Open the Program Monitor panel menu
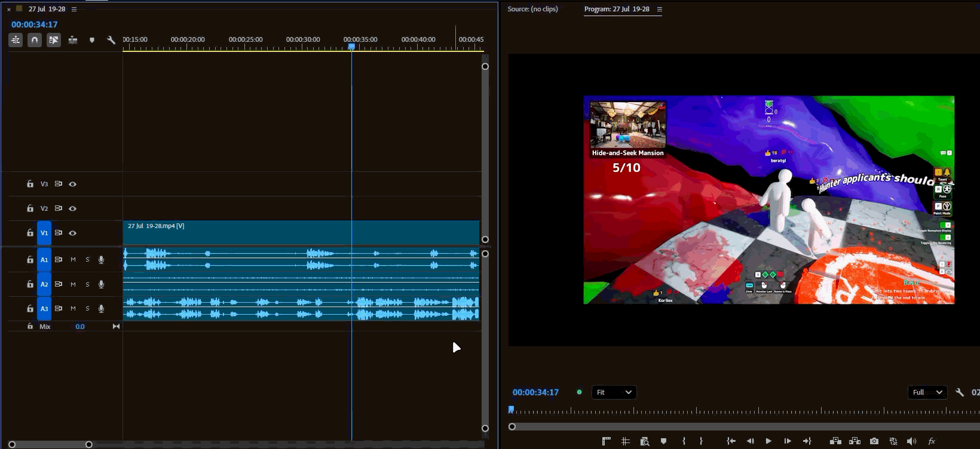This screenshot has height=449, width=980. pos(660,9)
